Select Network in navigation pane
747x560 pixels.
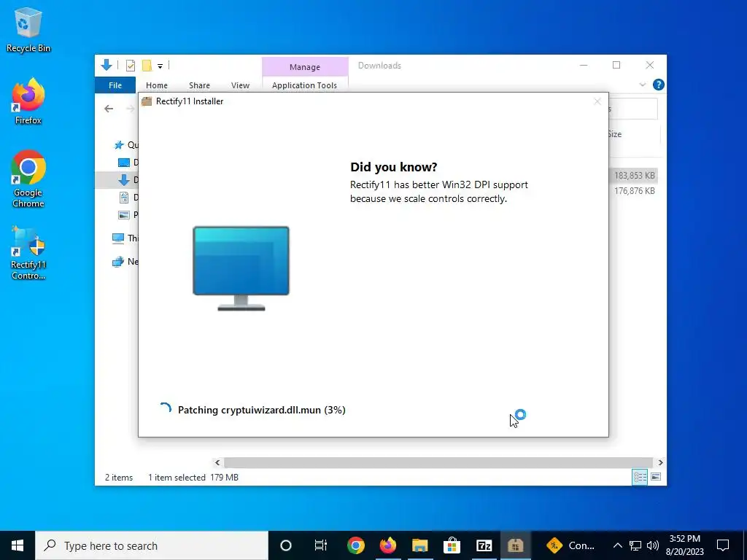coord(125,262)
